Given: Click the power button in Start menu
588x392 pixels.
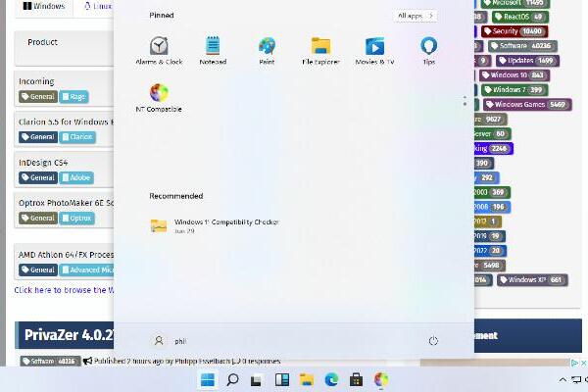Looking at the screenshot, I should 433,341.
